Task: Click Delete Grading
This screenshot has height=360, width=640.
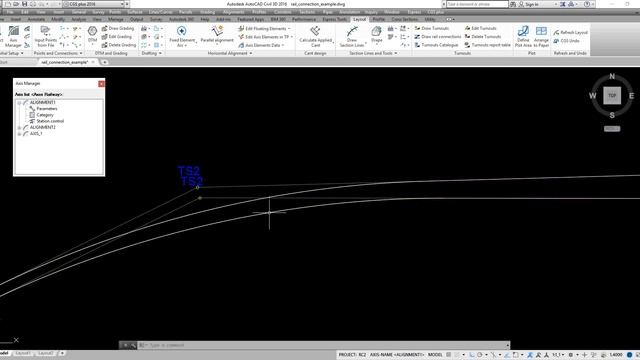Action: 118,45
